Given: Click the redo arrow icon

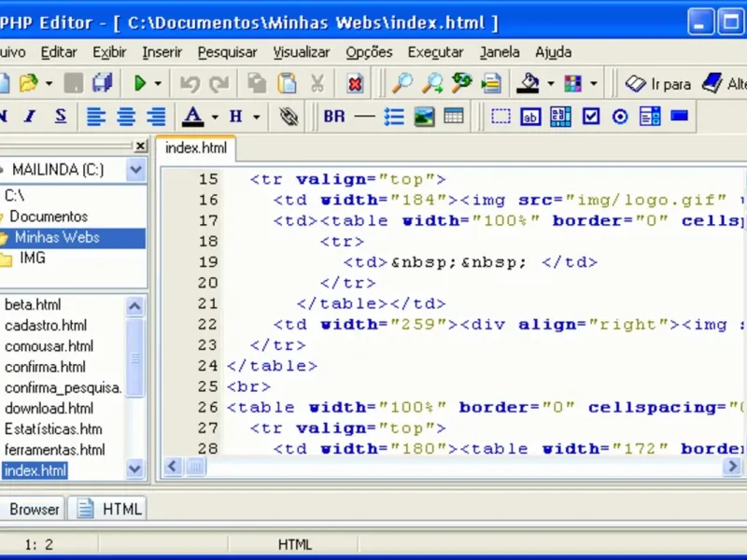Looking at the screenshot, I should point(219,84).
